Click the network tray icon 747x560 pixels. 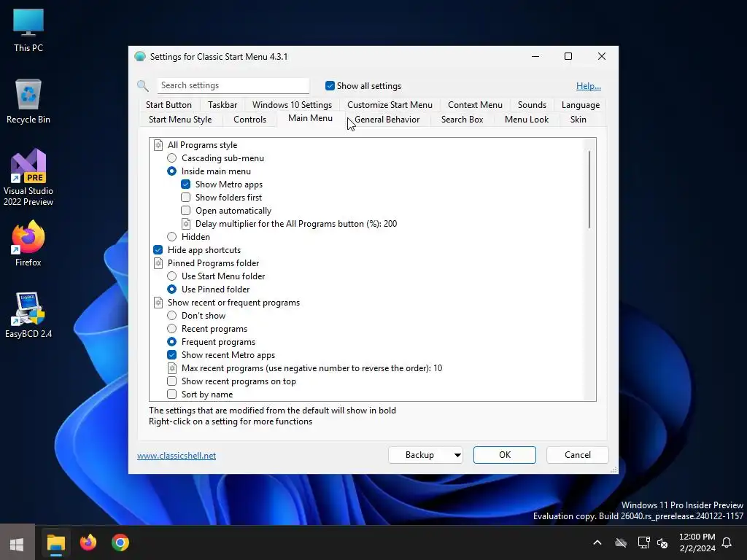643,542
